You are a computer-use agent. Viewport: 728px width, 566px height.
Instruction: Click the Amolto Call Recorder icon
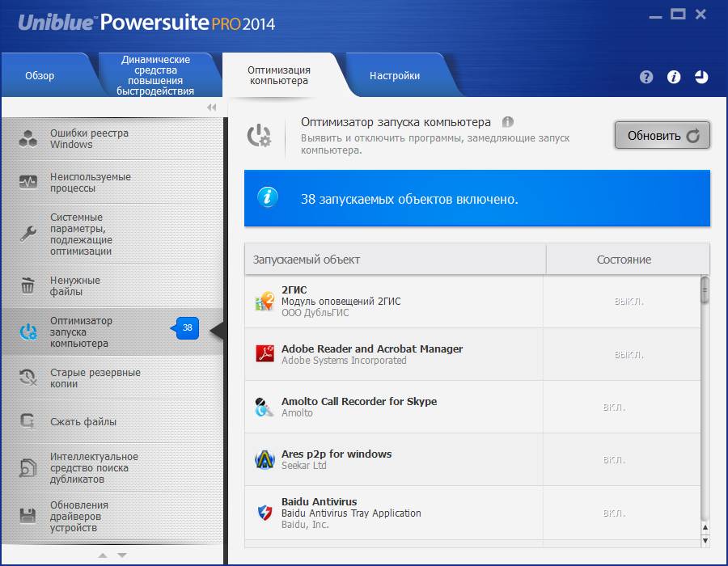(265, 407)
